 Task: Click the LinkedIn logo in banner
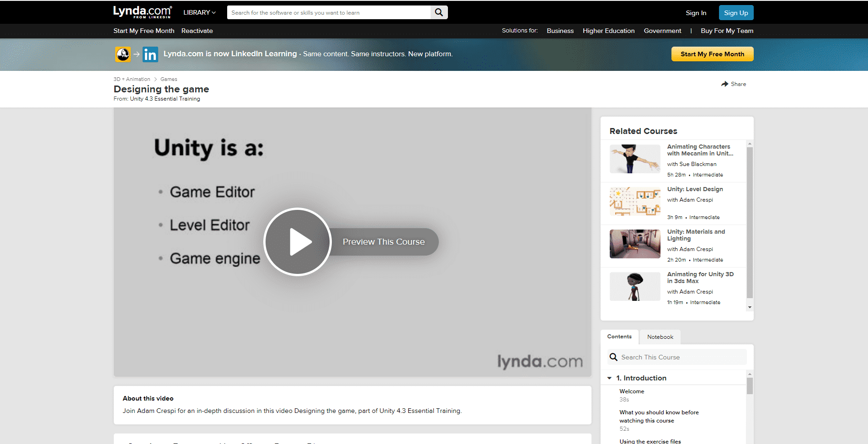tap(150, 54)
